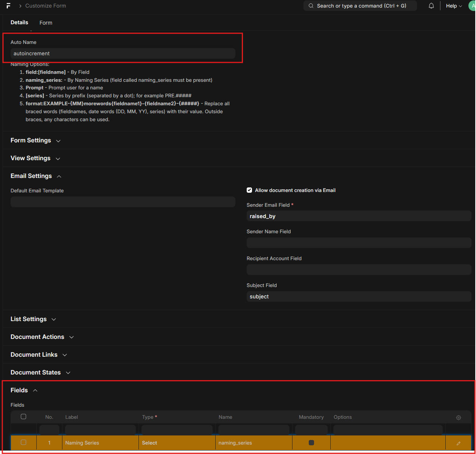Toggle Mandatory checkbox for Naming Series
Image resolution: width=476 pixels, height=454 pixels.
pyautogui.click(x=311, y=443)
